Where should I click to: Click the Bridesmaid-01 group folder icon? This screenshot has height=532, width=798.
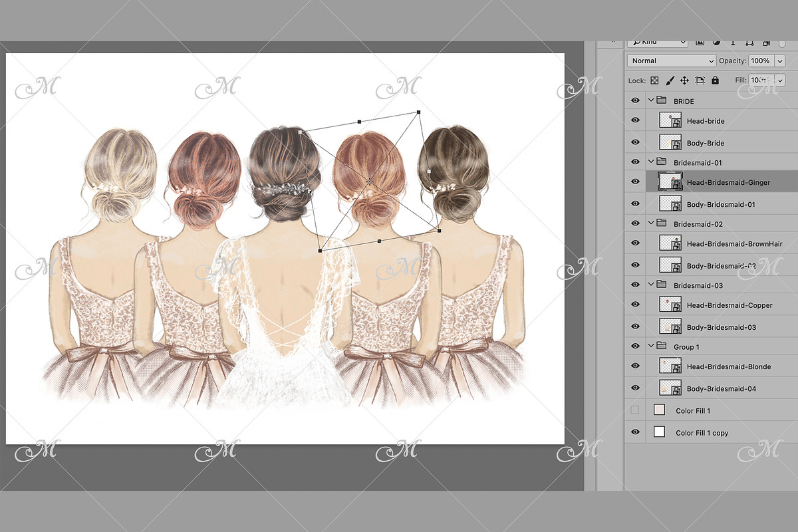click(661, 162)
